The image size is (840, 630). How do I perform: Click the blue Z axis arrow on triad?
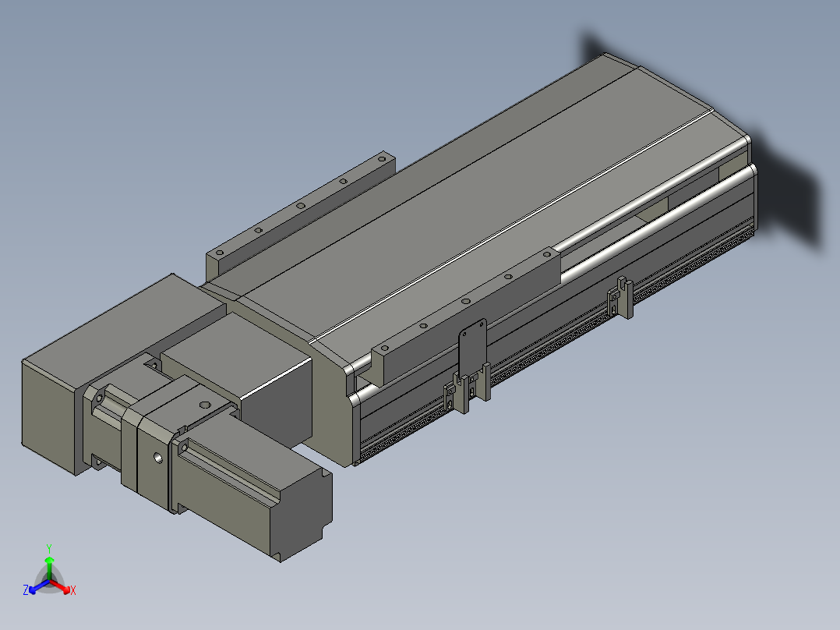tap(39, 586)
